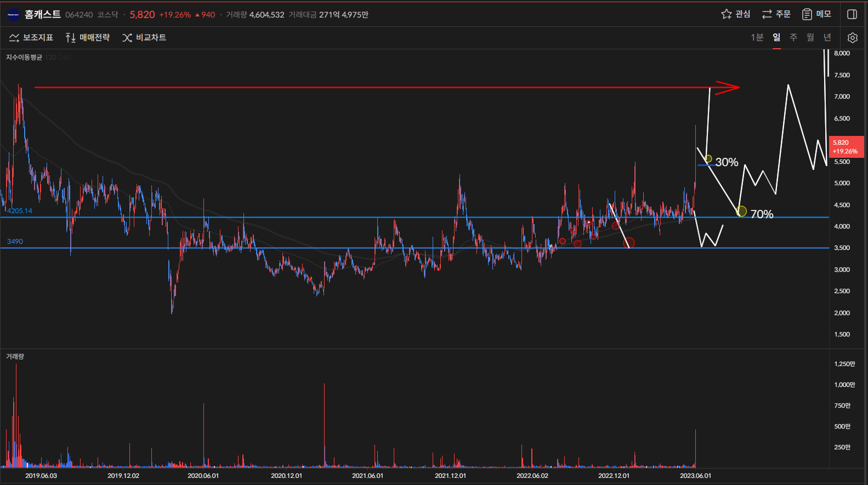Switch chart interval to 1분
The width and height of the screenshot is (868, 485).
(757, 37)
